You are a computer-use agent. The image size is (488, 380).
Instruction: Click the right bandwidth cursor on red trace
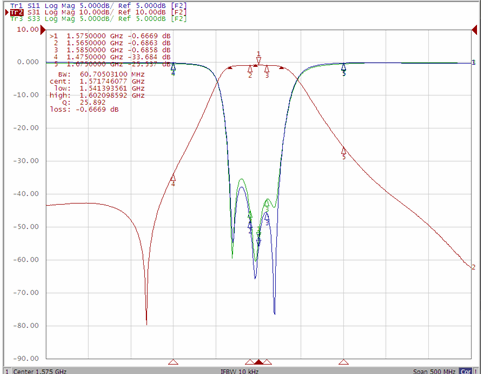pyautogui.click(x=282, y=68)
